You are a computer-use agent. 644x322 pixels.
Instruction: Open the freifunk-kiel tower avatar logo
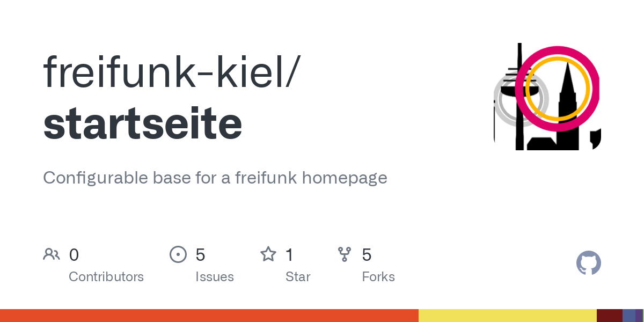(547, 97)
